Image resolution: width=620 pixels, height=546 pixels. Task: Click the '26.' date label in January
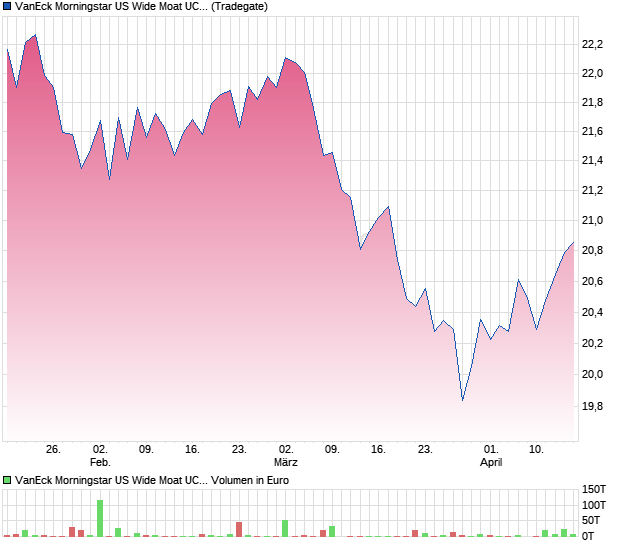coord(53,450)
